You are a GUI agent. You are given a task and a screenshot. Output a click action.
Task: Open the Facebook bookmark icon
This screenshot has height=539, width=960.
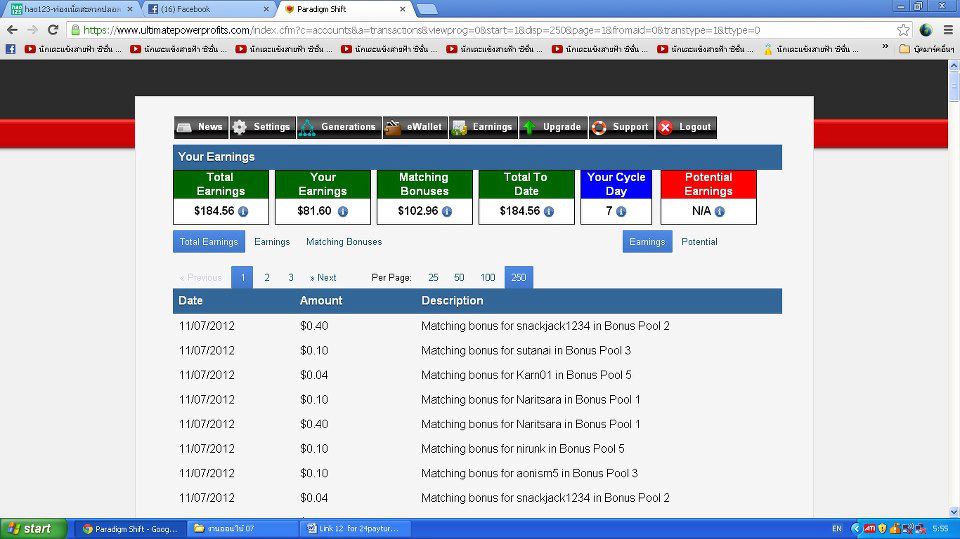(10, 49)
